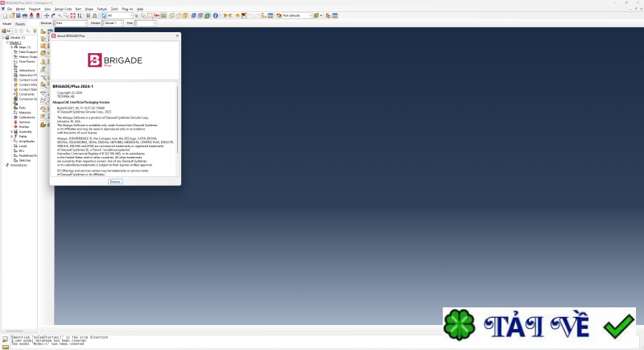
Task: Expand the Assembly tree node
Action: 12,132
